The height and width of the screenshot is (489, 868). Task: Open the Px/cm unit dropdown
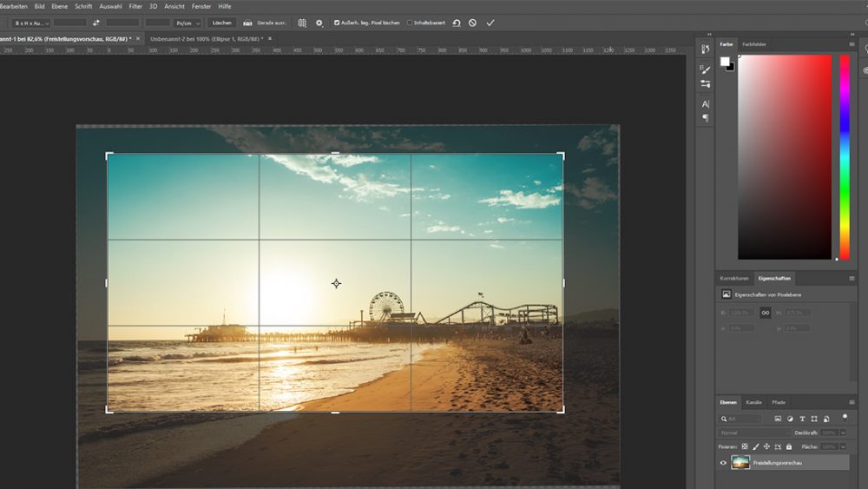tap(187, 23)
